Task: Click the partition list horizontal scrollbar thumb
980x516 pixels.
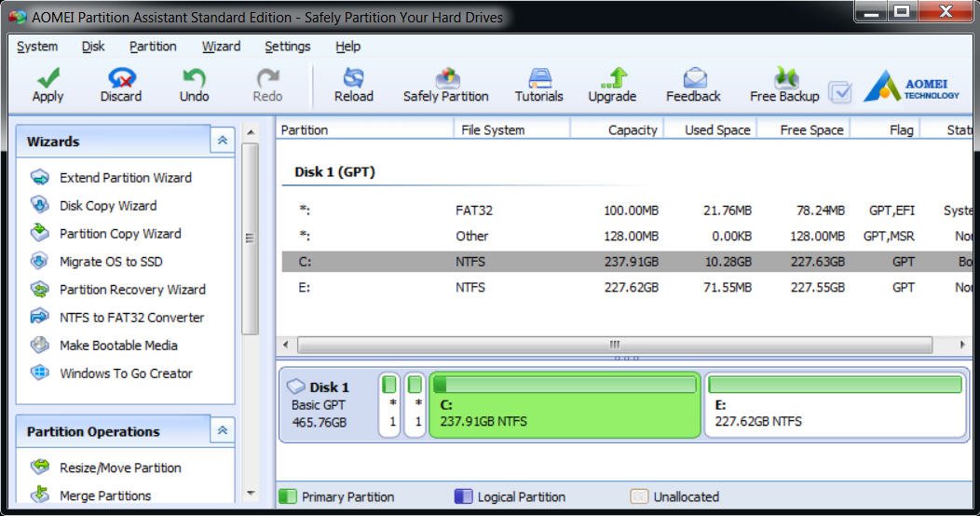Action: (x=615, y=345)
